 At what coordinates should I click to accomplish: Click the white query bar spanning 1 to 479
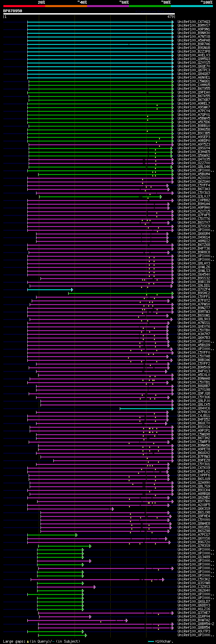89,14
